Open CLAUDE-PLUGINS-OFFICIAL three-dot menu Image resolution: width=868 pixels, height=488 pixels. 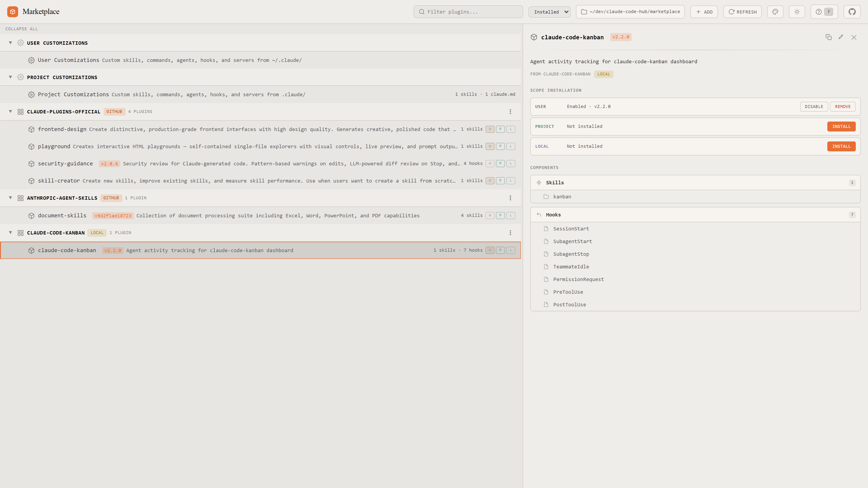(x=510, y=112)
